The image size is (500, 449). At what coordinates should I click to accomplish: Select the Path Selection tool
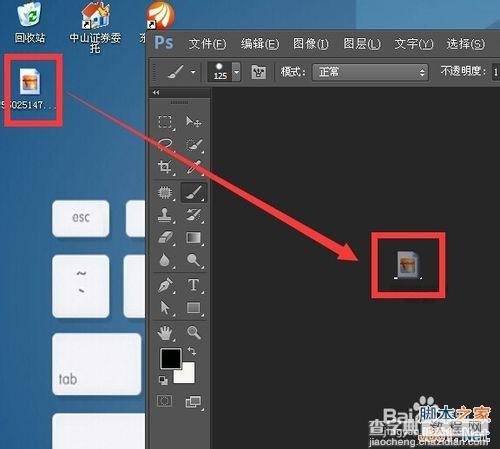[x=165, y=308]
